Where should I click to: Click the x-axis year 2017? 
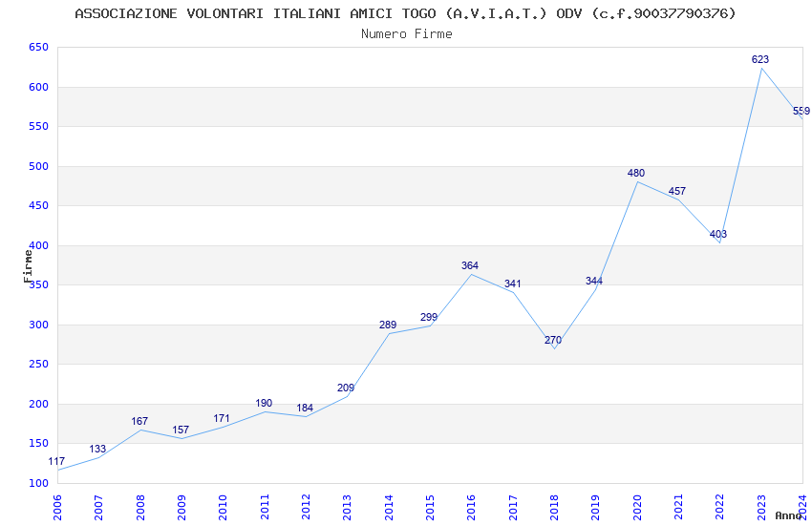pos(513,507)
